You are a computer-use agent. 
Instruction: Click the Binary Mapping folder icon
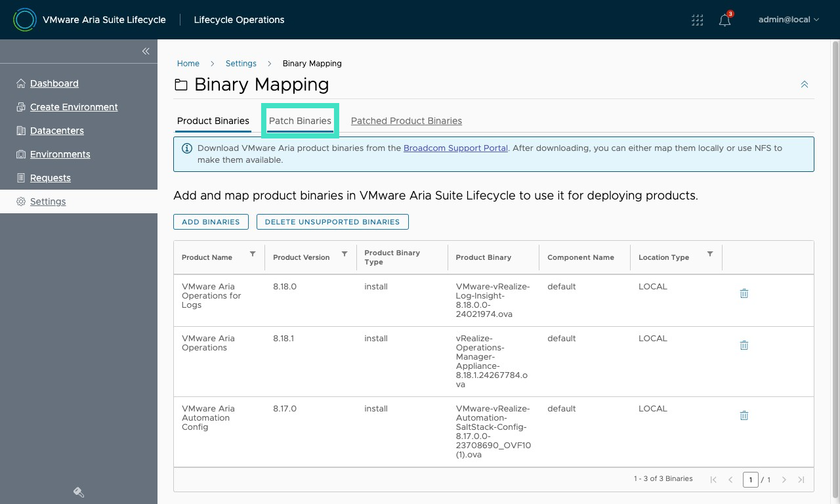tap(180, 85)
